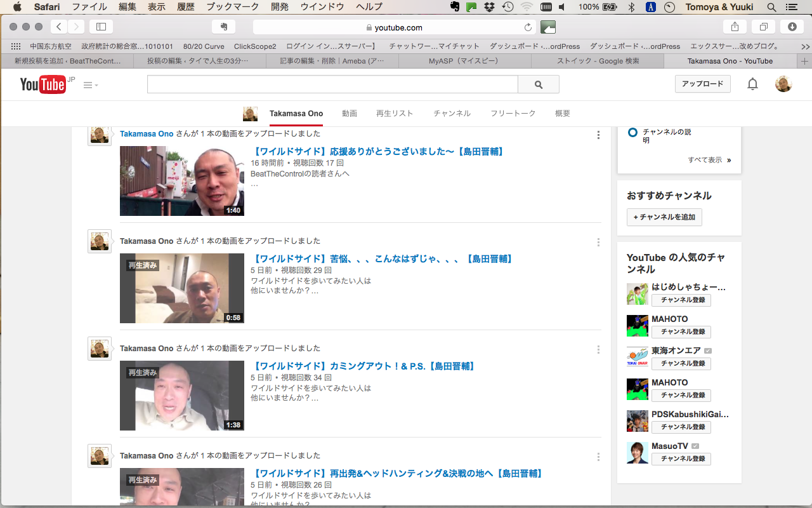Play the 1:40 video thumbnail
Screen dimensions: 812x508
[x=182, y=181]
